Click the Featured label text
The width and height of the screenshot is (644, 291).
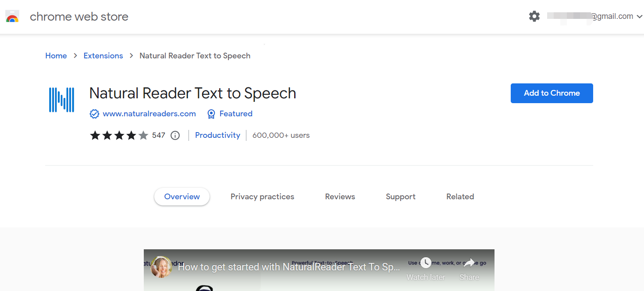tap(236, 114)
